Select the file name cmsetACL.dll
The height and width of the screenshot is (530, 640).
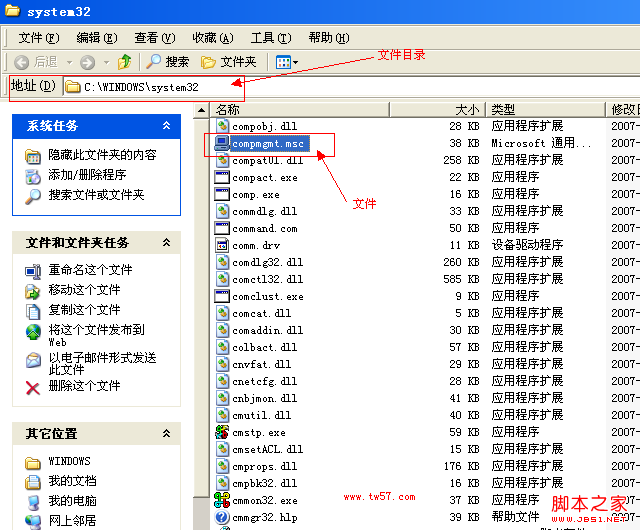tap(268, 449)
